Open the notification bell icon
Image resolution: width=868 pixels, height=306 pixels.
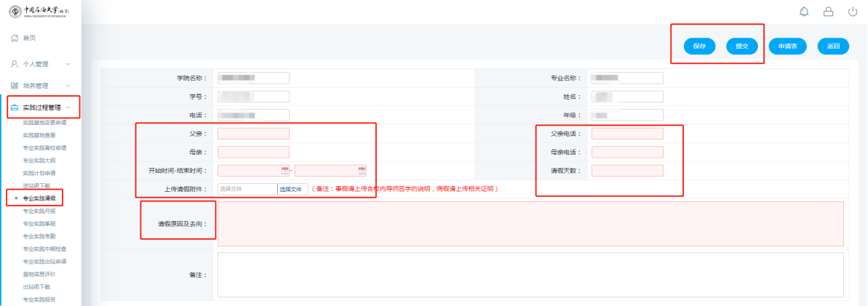[x=804, y=12]
